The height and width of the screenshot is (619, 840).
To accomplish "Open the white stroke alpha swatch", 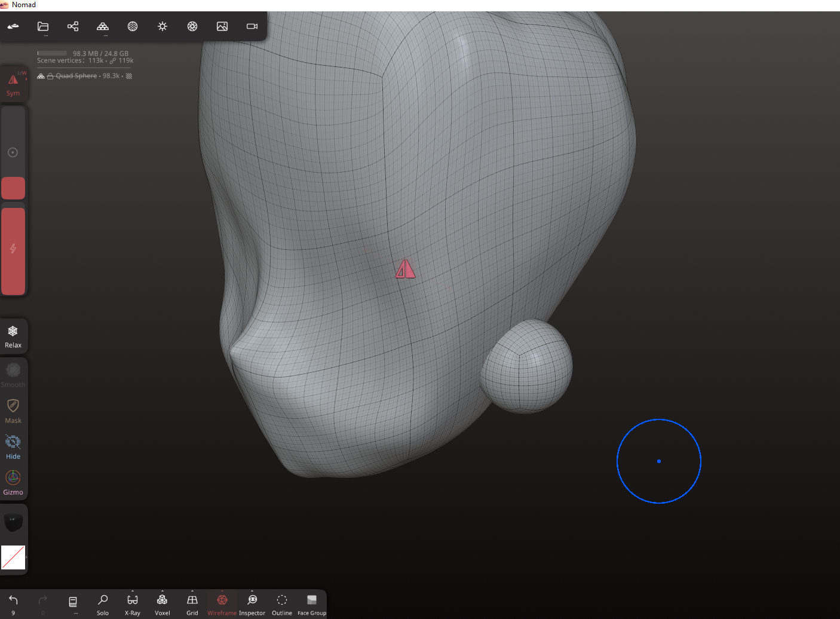I will 13,557.
